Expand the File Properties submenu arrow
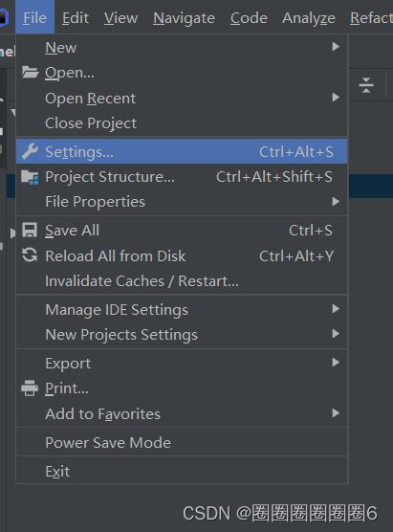This screenshot has width=393, height=532. point(336,202)
